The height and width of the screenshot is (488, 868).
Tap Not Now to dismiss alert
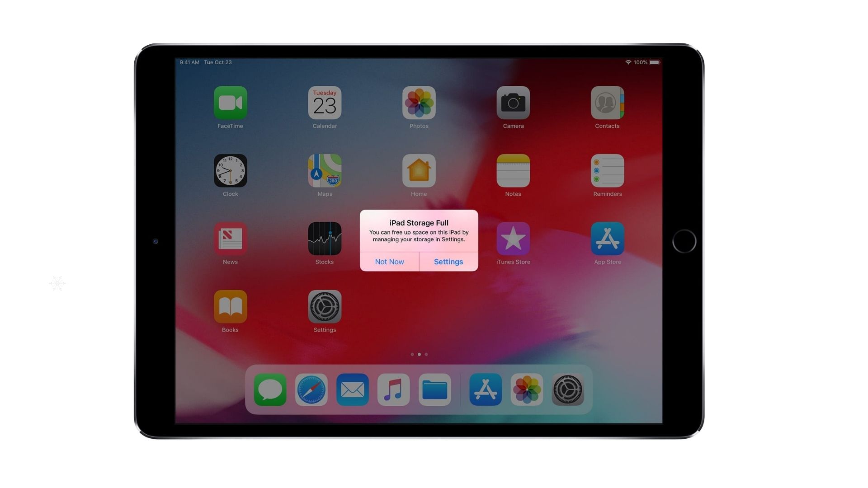coord(389,261)
